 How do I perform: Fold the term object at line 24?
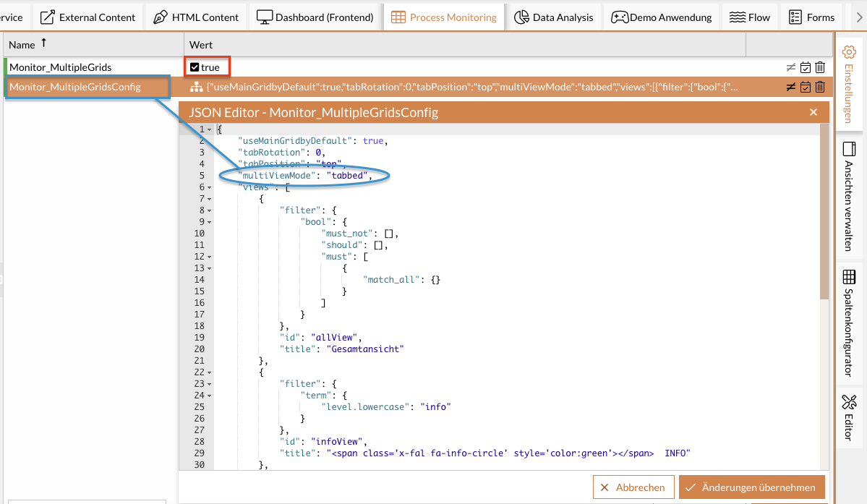coord(210,396)
